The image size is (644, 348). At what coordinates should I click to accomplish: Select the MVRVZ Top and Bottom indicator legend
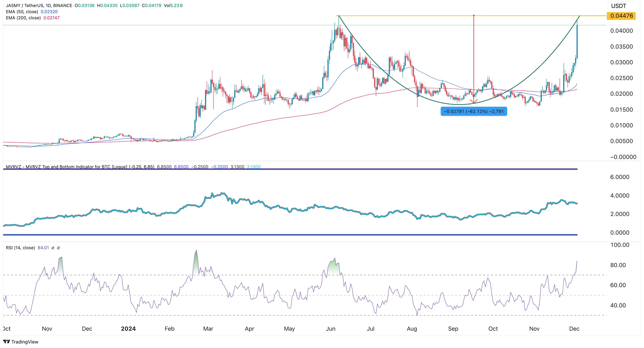click(80, 167)
